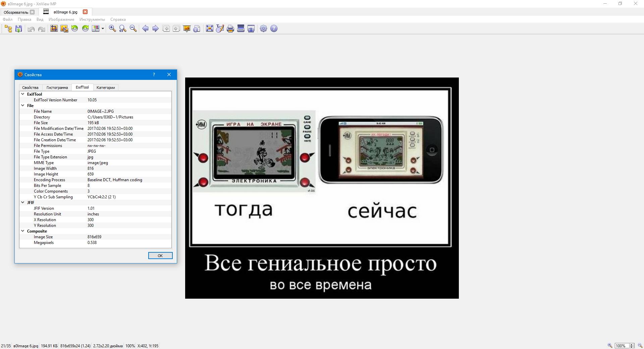Go to next image blue arrow
The image size is (644, 349).
coord(155,29)
